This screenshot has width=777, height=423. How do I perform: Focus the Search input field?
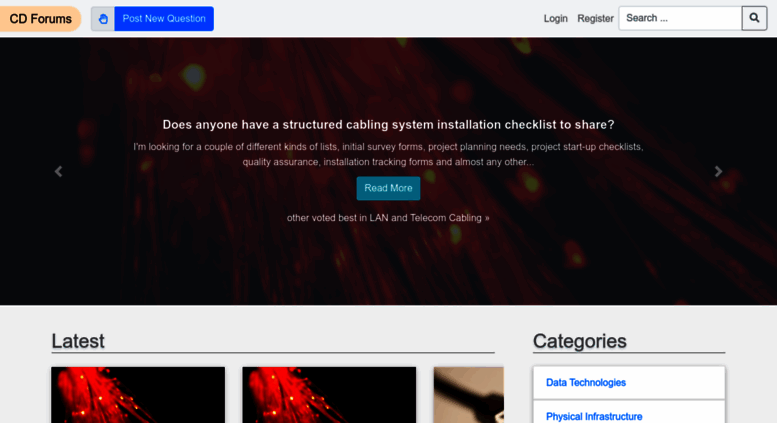pyautogui.click(x=680, y=18)
